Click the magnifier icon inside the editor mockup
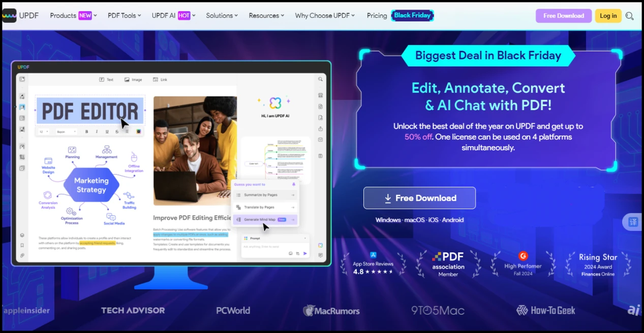This screenshot has width=644, height=333. click(x=320, y=79)
